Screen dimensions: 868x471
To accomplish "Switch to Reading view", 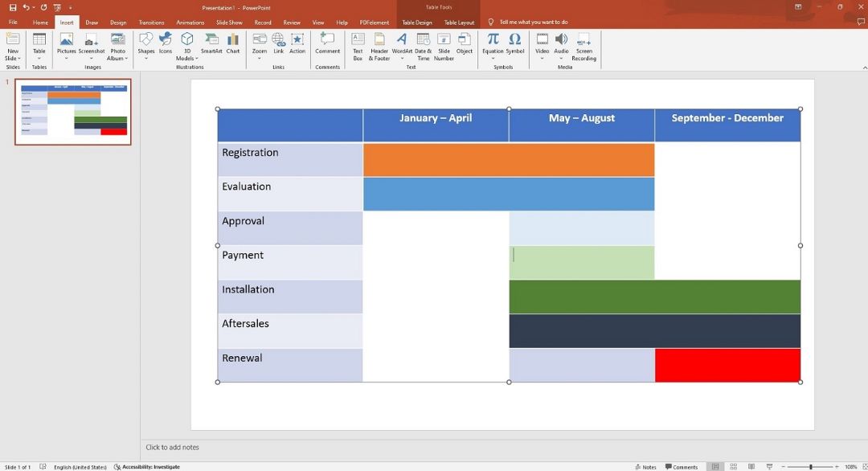I will 751,467.
